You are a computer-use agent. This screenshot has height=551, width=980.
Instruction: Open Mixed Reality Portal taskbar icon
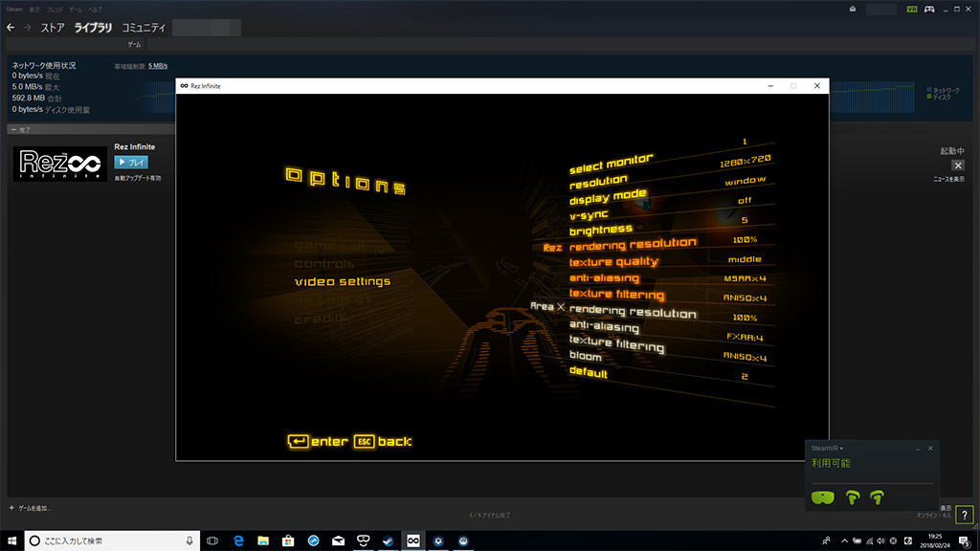363,541
